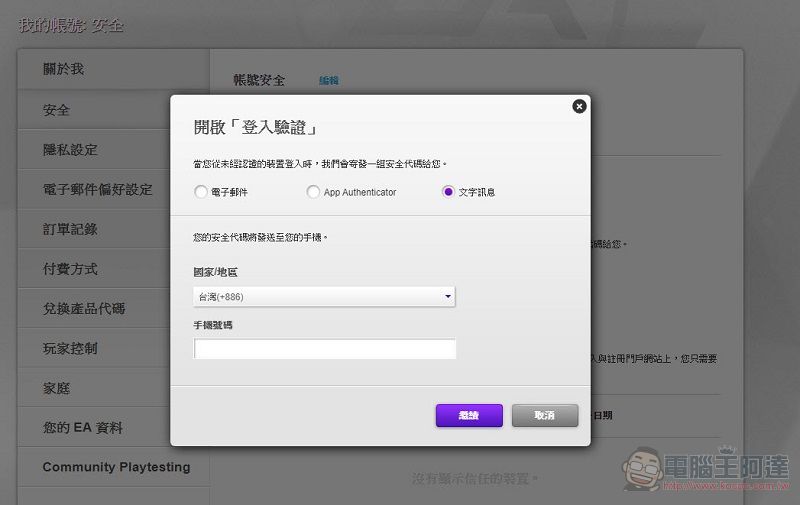Open 兌換產品代碼 in the sidebar

[x=84, y=309]
